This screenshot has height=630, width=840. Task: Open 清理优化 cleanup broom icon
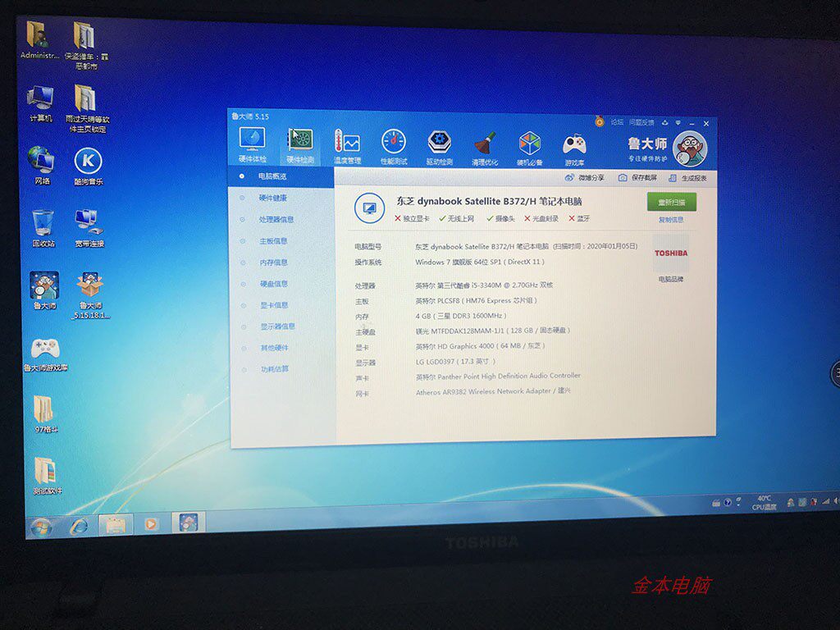(x=485, y=148)
